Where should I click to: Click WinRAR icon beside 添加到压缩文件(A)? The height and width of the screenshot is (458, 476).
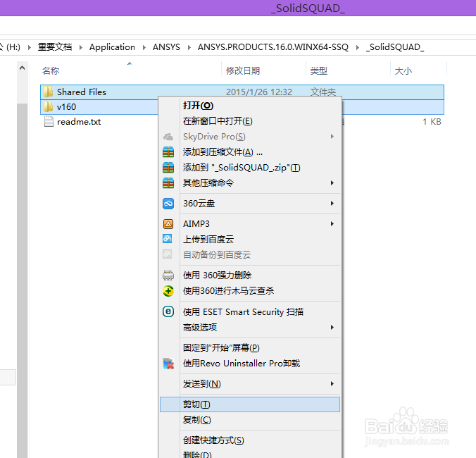point(168,152)
